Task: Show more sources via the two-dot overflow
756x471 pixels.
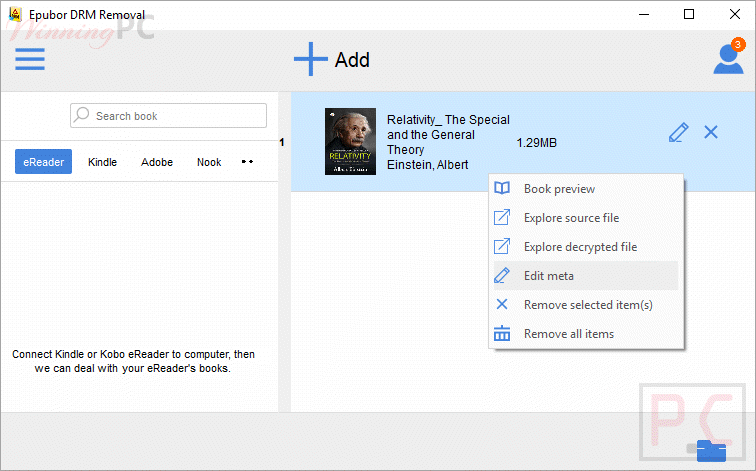Action: point(247,161)
